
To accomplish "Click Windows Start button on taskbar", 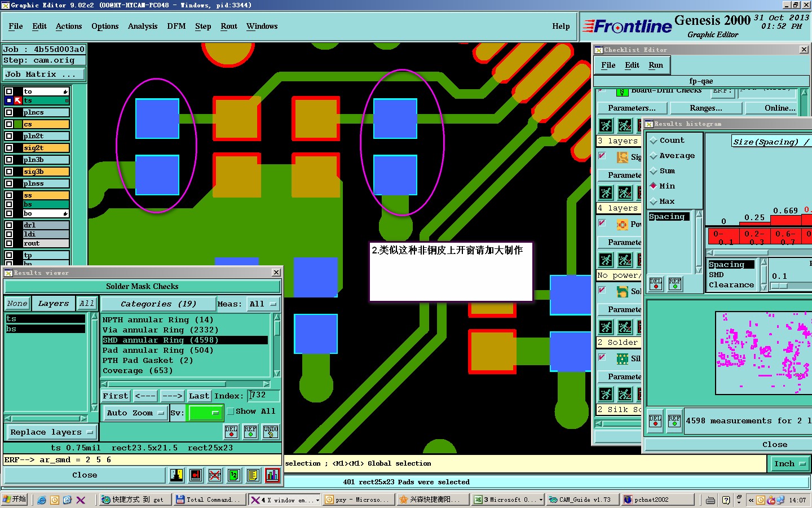I will pos(15,500).
